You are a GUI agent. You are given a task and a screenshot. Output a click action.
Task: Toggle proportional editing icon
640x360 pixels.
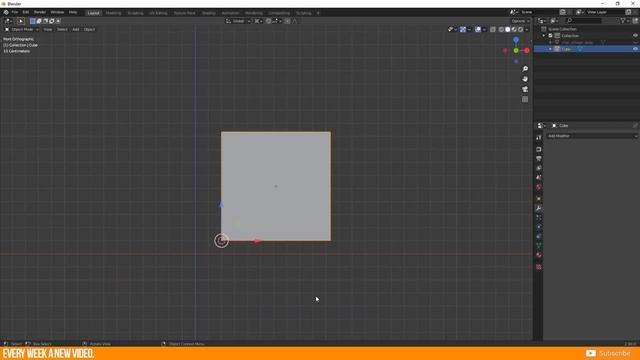pos(287,21)
